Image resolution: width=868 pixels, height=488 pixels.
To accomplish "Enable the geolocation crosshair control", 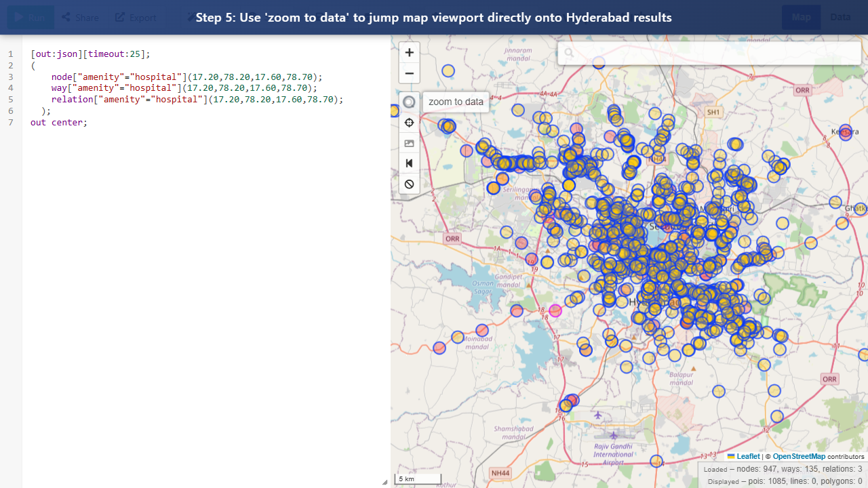I will point(409,123).
